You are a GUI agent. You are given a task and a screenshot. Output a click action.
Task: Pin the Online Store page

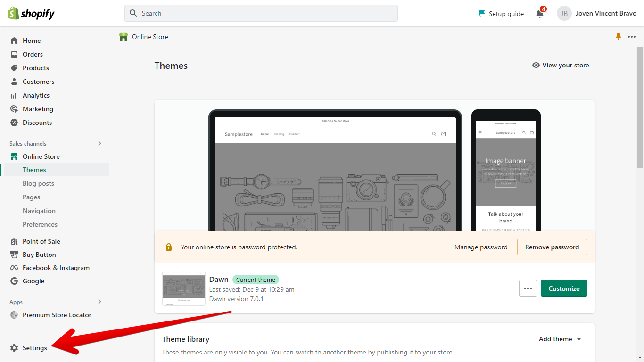pyautogui.click(x=619, y=36)
